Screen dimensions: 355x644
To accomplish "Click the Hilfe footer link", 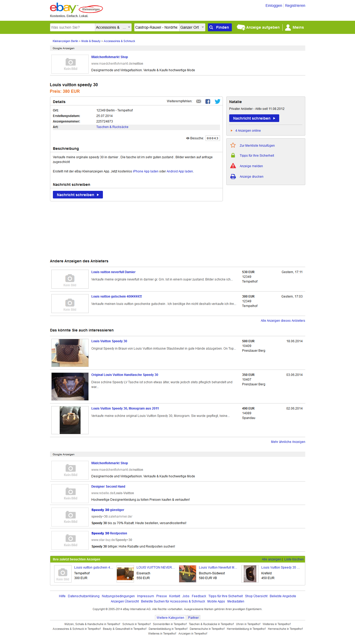I will 62,596.
